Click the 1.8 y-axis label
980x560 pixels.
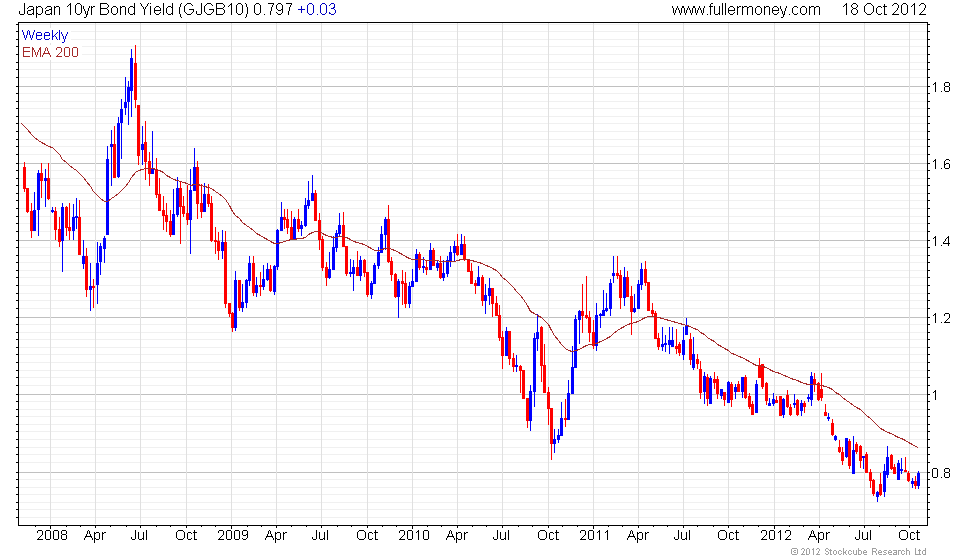click(941, 88)
